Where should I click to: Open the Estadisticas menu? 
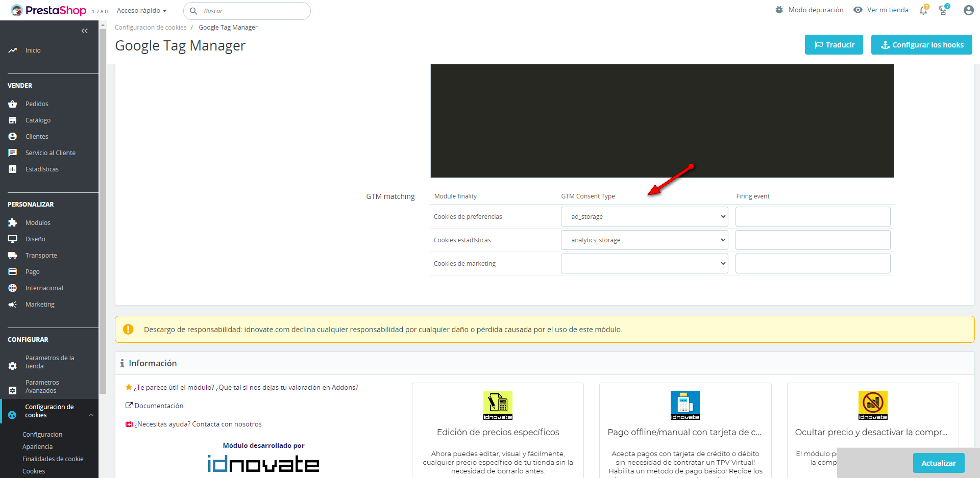point(42,169)
